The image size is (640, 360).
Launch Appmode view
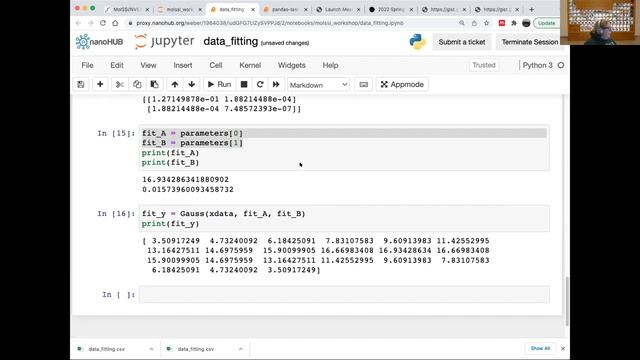pyautogui.click(x=402, y=84)
